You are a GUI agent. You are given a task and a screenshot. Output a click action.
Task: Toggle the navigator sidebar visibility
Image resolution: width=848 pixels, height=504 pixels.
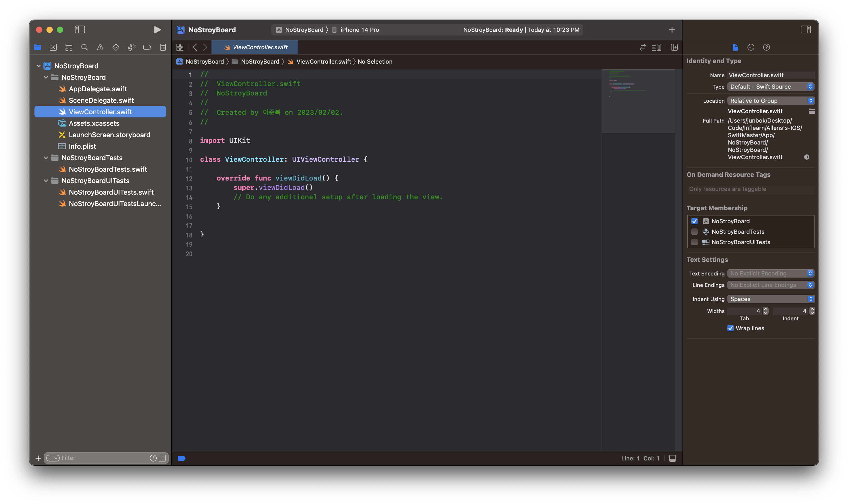click(80, 29)
